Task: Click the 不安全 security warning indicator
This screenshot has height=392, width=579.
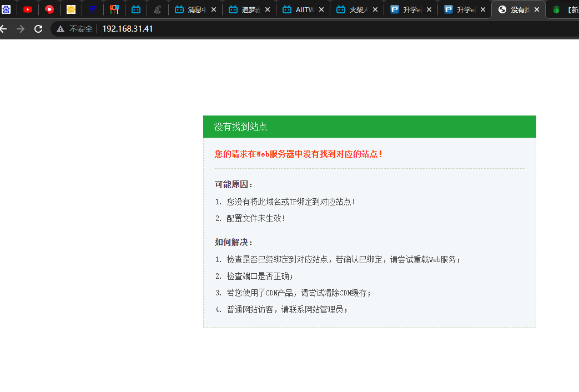Action: [x=74, y=29]
